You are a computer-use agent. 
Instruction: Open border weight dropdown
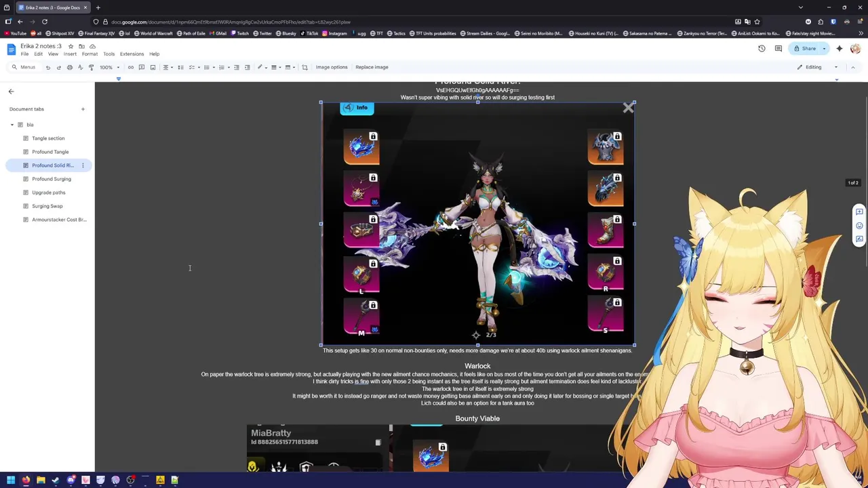(276, 67)
